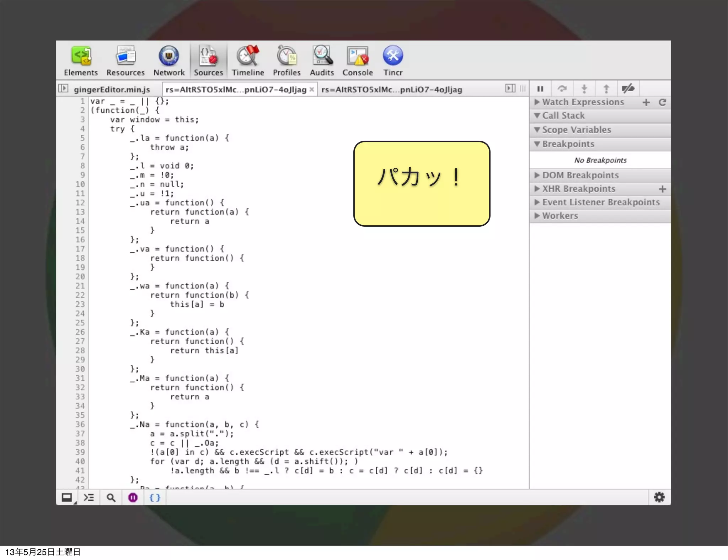Open the Network panel
The image size is (728, 560).
(x=169, y=60)
